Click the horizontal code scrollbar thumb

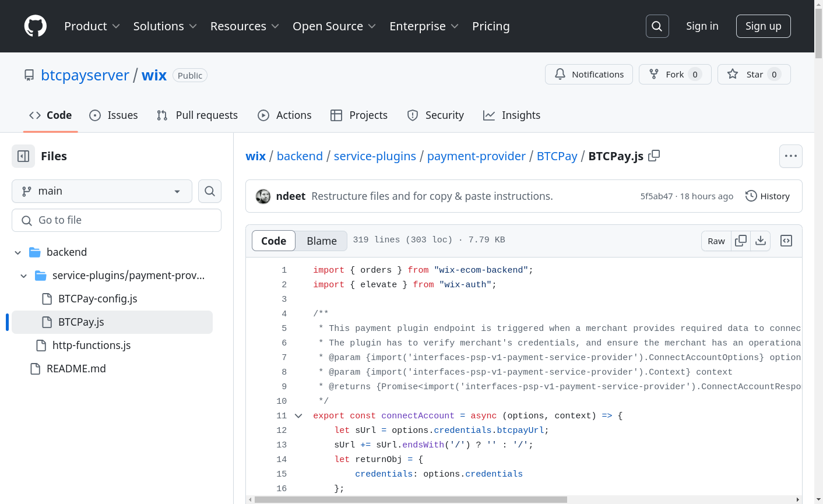point(411,499)
